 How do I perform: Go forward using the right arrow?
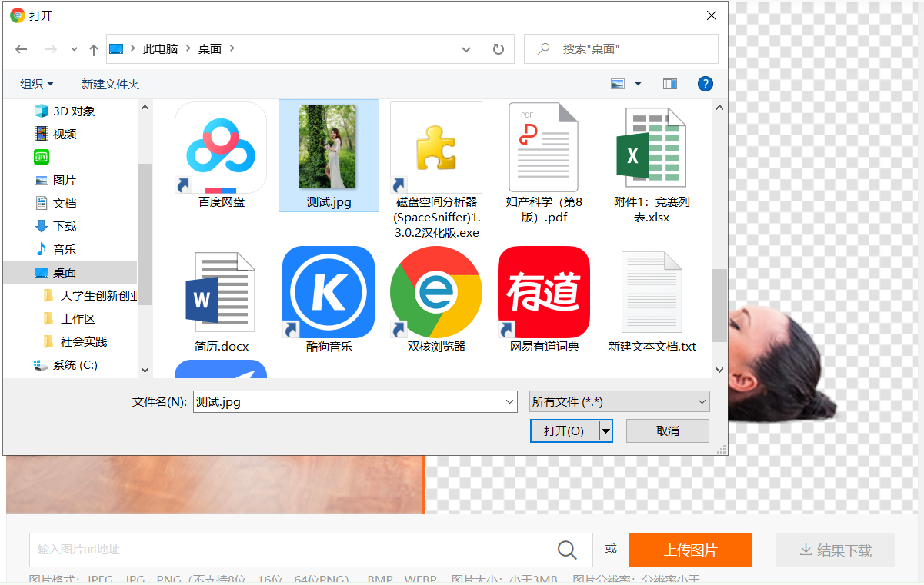[51, 49]
